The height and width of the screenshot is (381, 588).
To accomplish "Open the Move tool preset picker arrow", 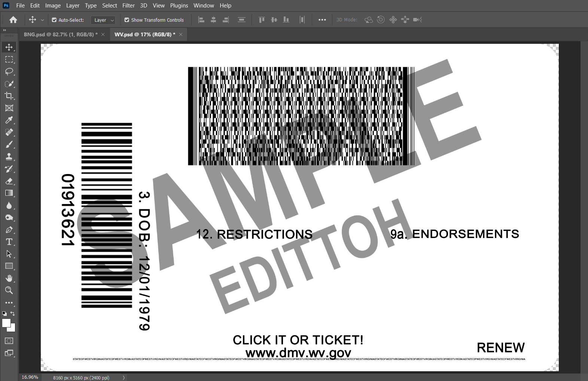I will point(42,20).
